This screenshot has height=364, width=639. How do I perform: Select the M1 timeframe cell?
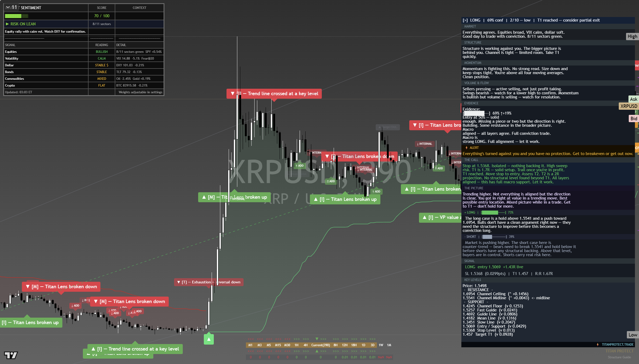pos(250,345)
